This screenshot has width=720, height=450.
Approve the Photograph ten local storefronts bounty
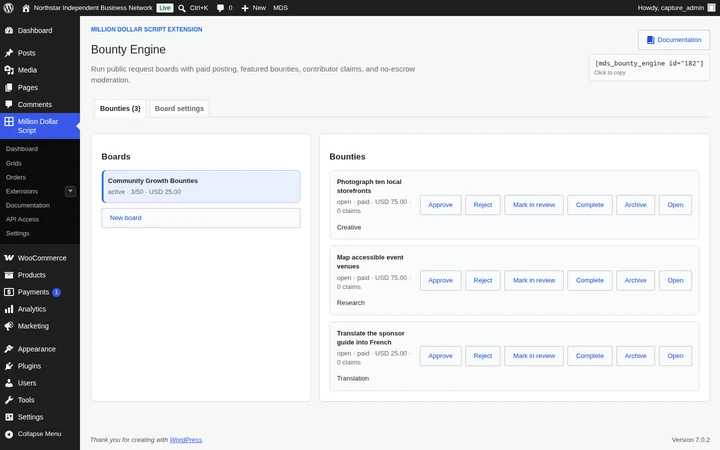(440, 205)
